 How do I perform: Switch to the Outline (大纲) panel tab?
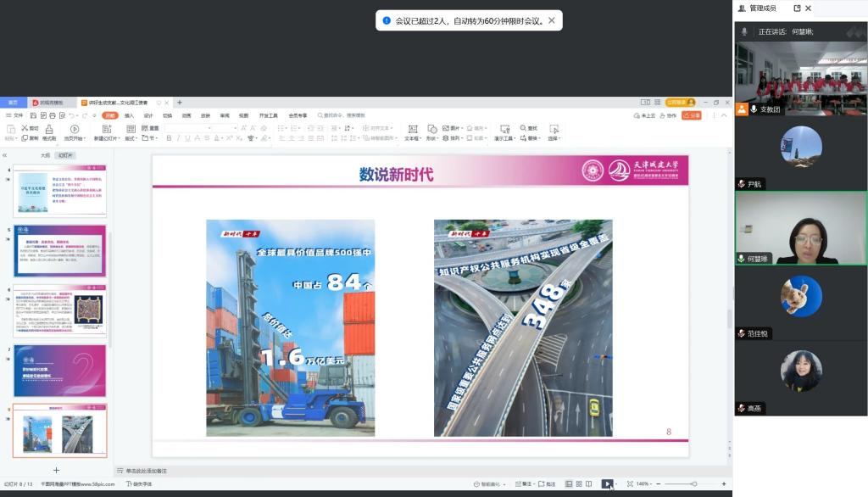pos(46,155)
